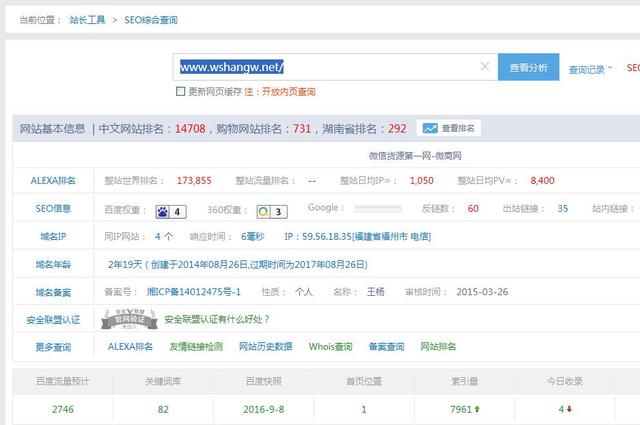Open ICP record 湘ICP备14012475号-1

click(x=193, y=292)
